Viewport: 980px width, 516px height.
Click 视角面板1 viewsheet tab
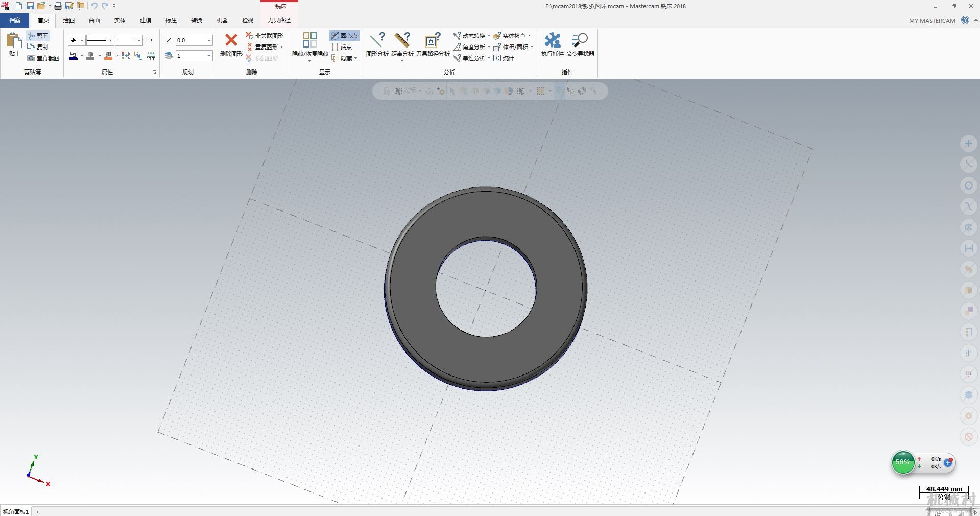click(x=16, y=511)
